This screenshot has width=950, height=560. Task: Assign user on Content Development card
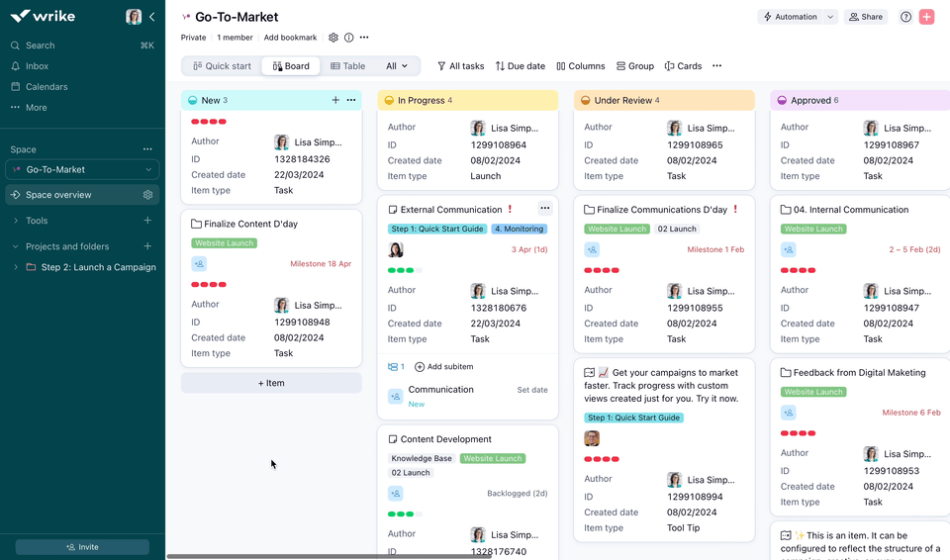click(395, 494)
